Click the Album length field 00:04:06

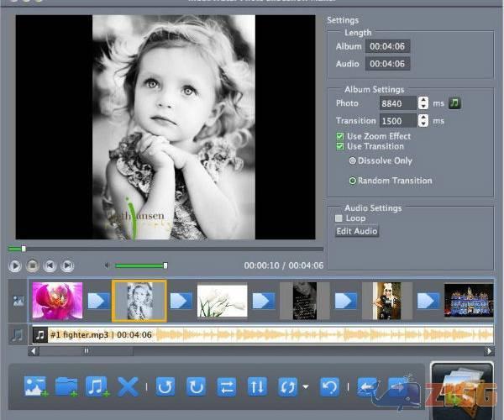(x=387, y=46)
